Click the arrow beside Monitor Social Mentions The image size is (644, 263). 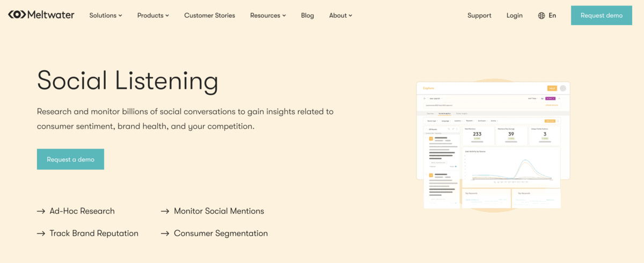[x=165, y=211]
